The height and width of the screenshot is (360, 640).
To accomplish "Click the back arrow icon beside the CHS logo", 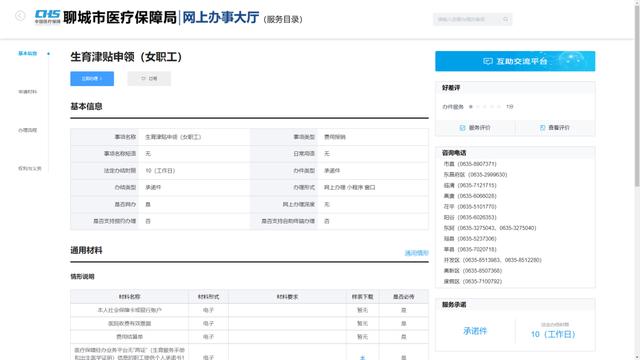I will [x=20, y=16].
